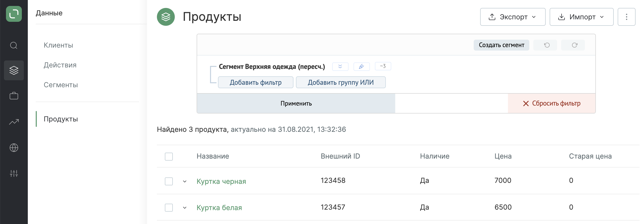The height and width of the screenshot is (224, 644).
Task: Expand the Куртка черная row
Action: tap(185, 181)
